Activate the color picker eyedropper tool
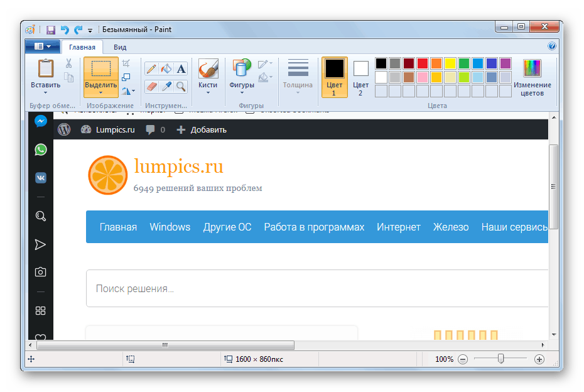Screen dimensions: 584x392 [166, 86]
